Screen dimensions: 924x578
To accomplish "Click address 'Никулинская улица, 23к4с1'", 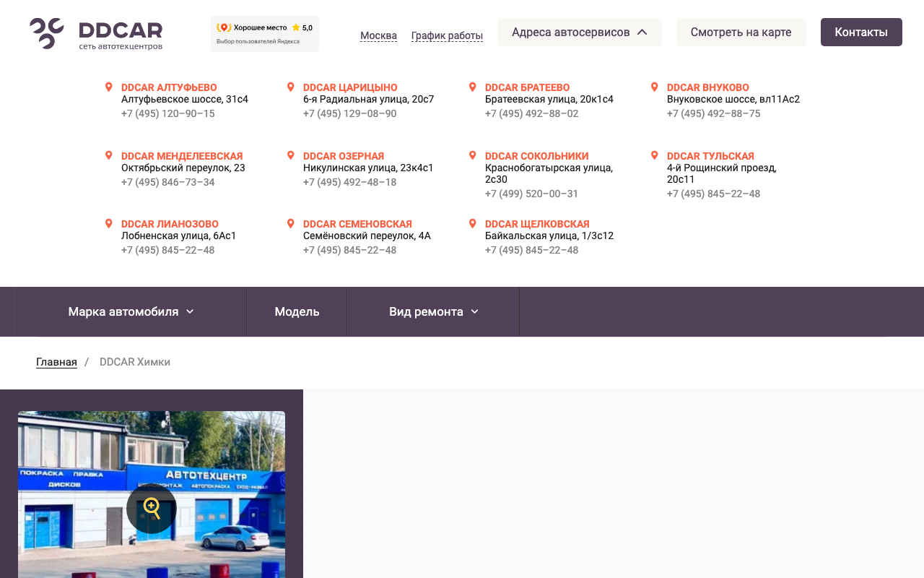I will pos(368,168).
